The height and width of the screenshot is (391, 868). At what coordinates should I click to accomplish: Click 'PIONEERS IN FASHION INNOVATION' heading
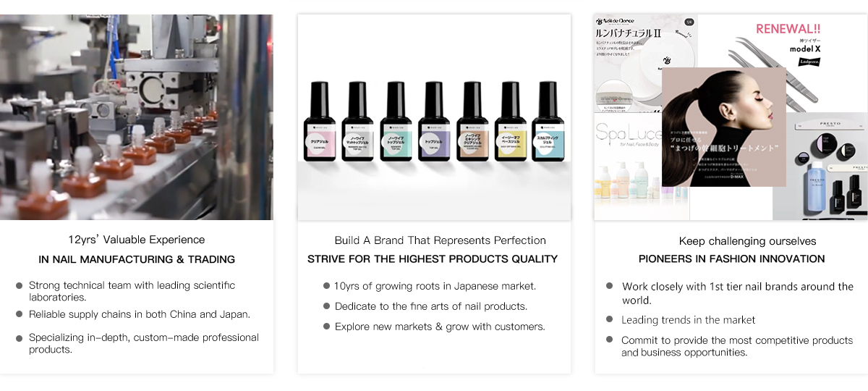(x=731, y=258)
